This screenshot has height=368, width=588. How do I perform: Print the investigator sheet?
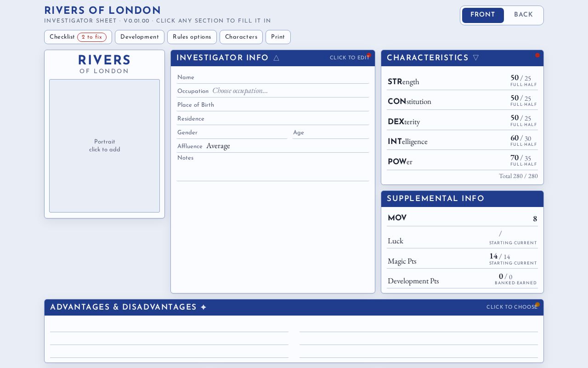(278, 37)
